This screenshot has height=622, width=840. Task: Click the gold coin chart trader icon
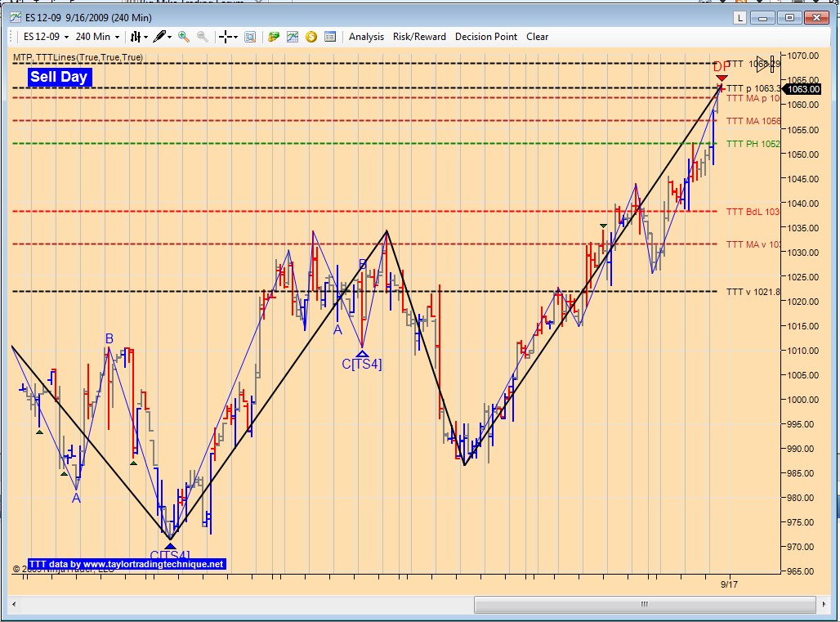click(x=311, y=37)
